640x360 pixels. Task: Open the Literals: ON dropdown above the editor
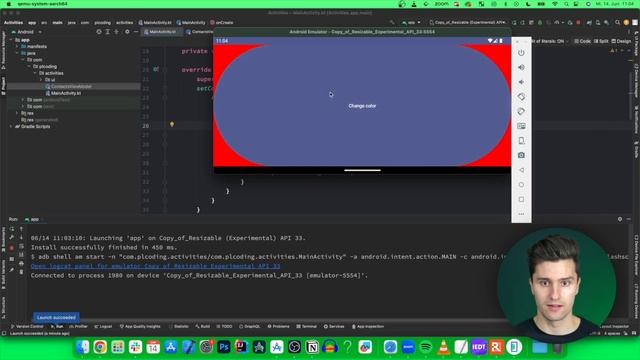point(549,41)
